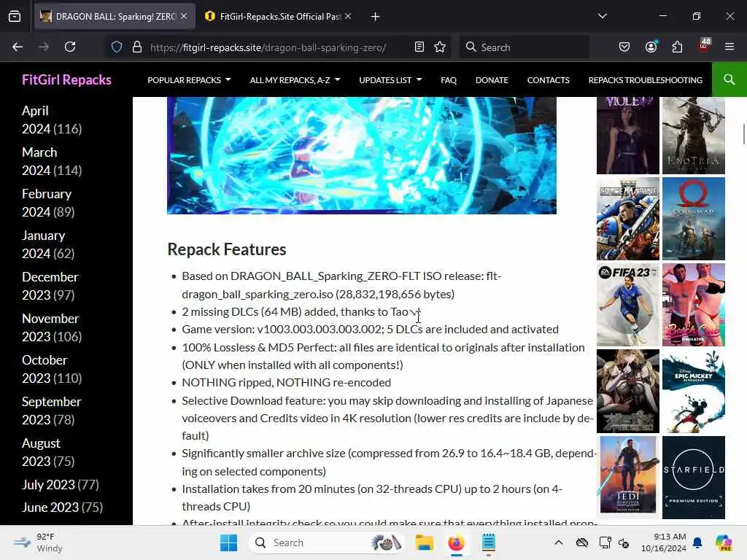This screenshot has height=560, width=747.
Task: Open the DONATE menu item
Action: point(492,80)
